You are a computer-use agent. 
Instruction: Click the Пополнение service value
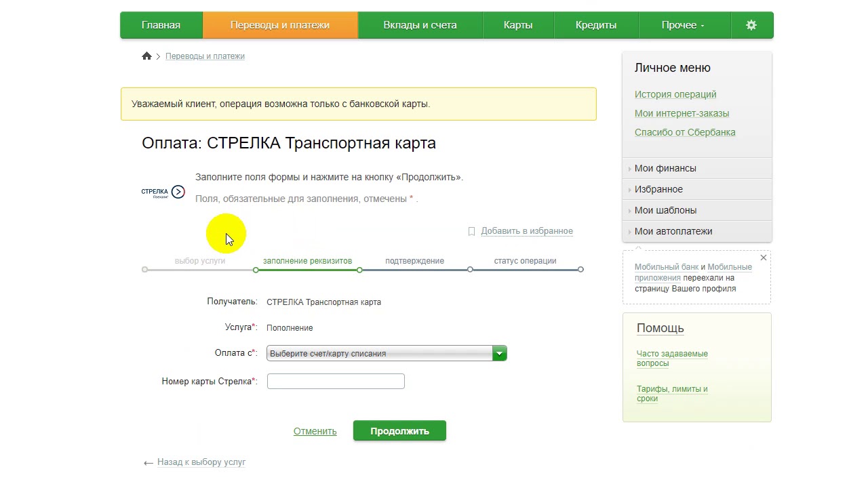[290, 328]
